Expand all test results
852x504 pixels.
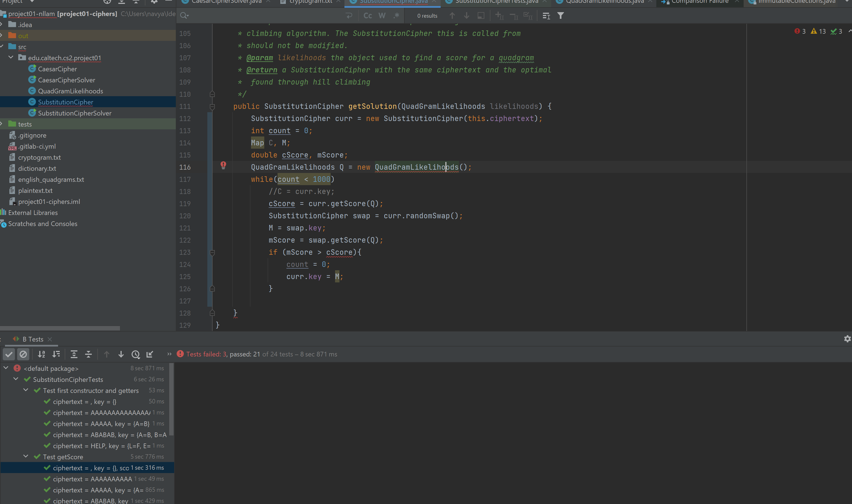click(74, 354)
